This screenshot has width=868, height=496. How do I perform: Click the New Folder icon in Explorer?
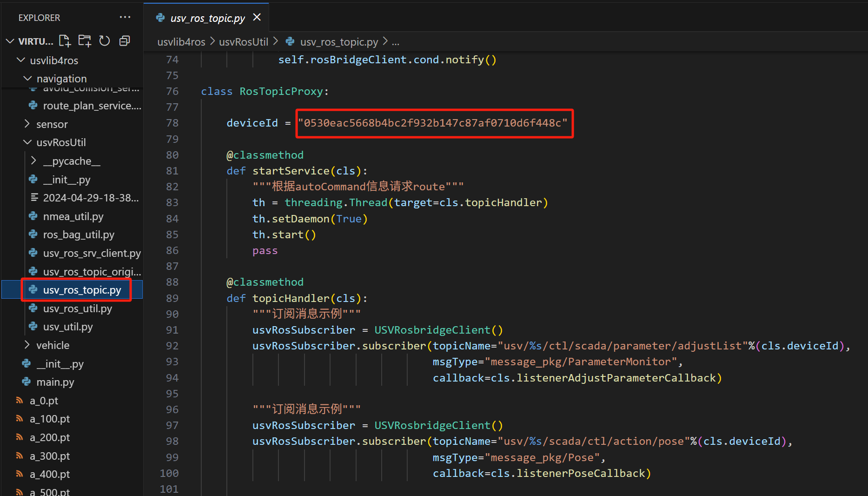85,41
